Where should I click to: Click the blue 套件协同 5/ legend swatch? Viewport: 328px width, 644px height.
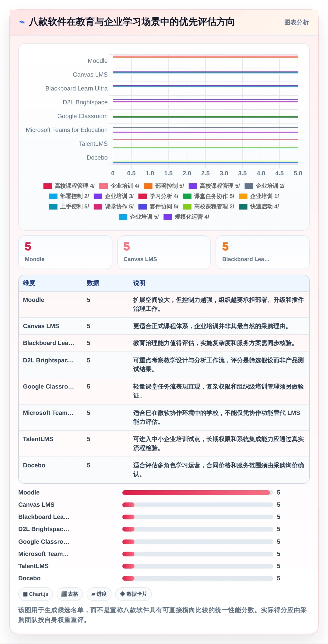[x=143, y=207]
